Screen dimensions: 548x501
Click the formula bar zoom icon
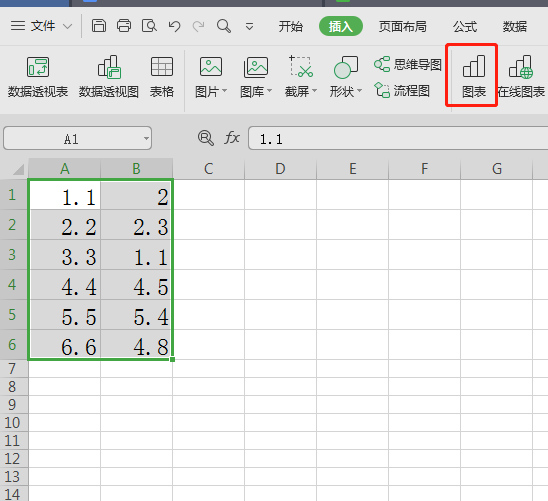(x=206, y=138)
